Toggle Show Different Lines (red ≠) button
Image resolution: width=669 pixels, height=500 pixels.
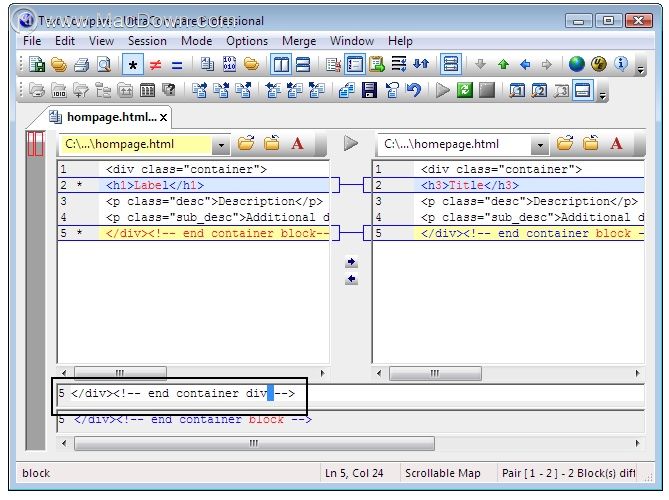point(155,65)
